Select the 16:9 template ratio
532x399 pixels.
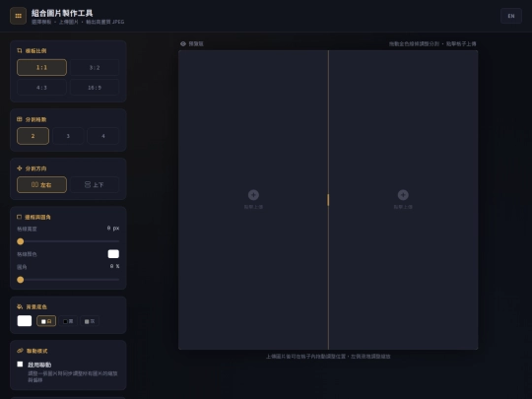pyautogui.click(x=95, y=88)
